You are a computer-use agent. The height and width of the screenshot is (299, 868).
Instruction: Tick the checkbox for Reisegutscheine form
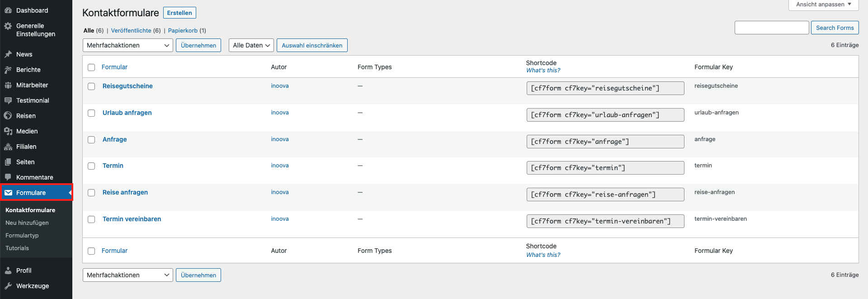coord(91,86)
